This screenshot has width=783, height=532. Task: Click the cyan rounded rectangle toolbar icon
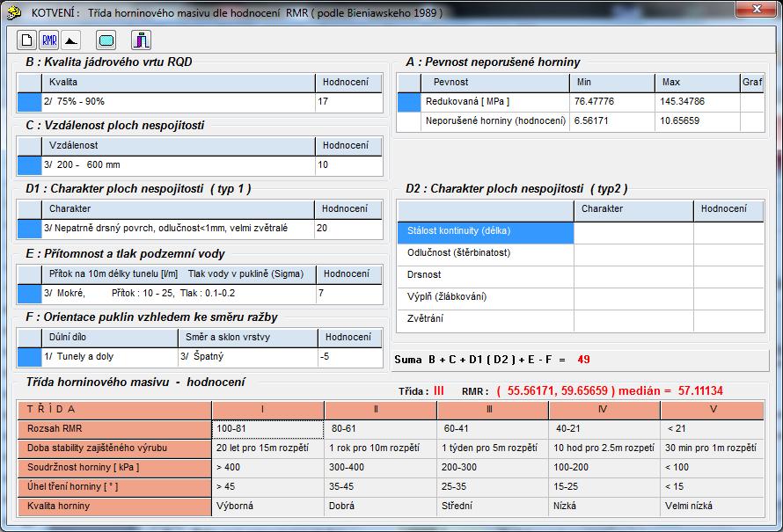point(106,40)
